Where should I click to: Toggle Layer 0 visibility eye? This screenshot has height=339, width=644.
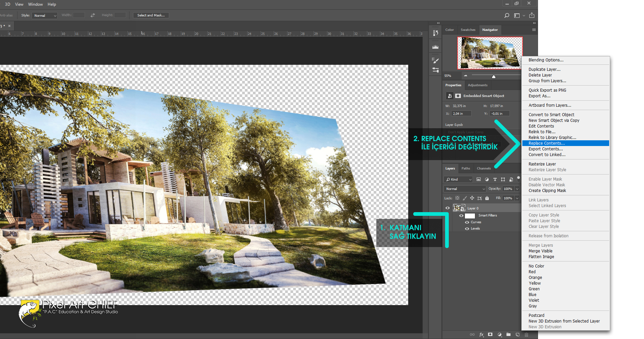coord(447,208)
